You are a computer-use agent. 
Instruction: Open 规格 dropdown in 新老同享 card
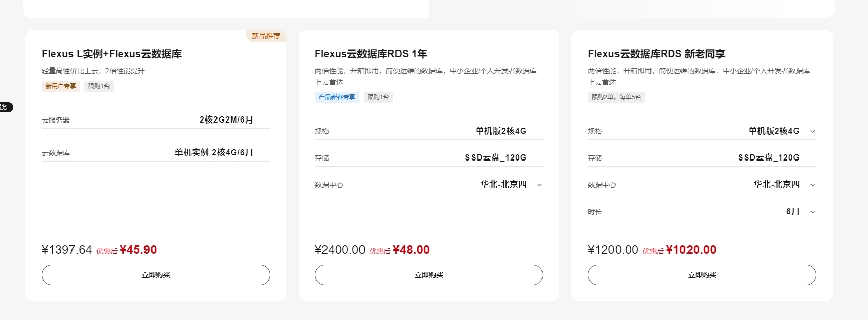(813, 131)
